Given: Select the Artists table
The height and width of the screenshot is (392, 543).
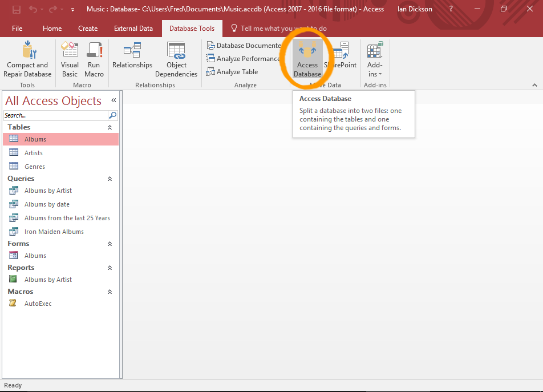Looking at the screenshot, I should (60, 153).
